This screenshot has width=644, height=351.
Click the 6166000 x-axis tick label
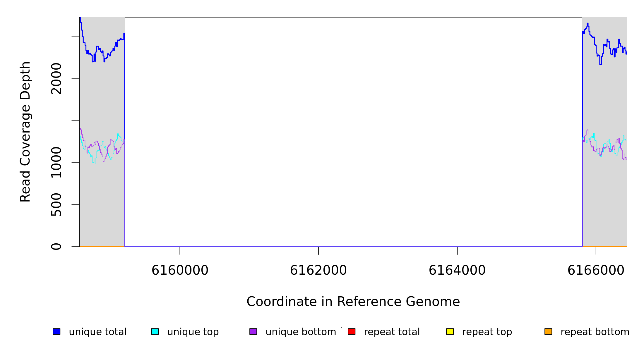pos(596,270)
